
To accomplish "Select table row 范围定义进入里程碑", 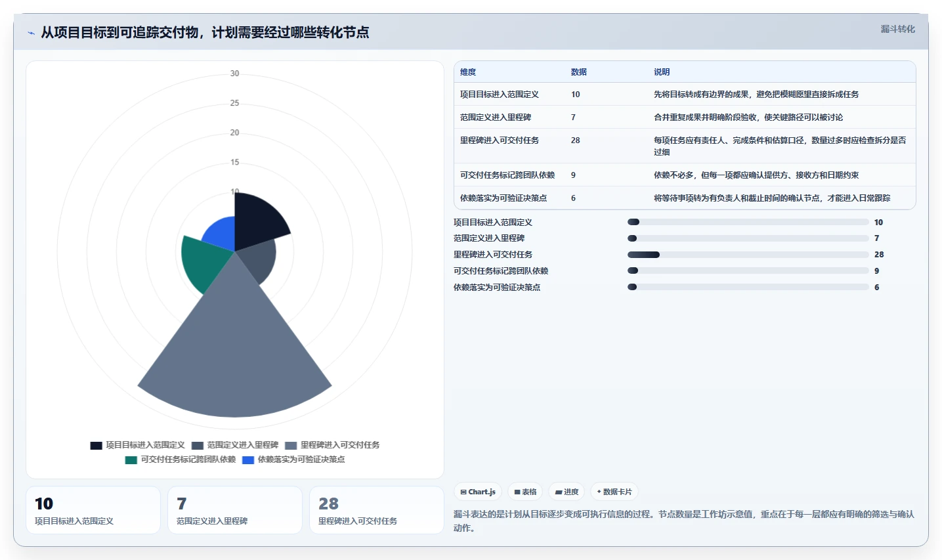I will (x=685, y=118).
